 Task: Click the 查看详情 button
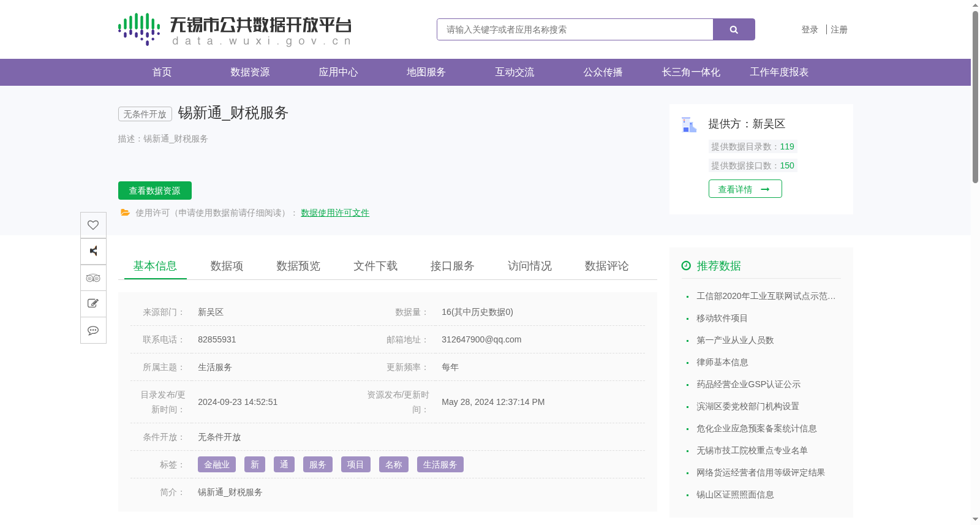point(745,189)
